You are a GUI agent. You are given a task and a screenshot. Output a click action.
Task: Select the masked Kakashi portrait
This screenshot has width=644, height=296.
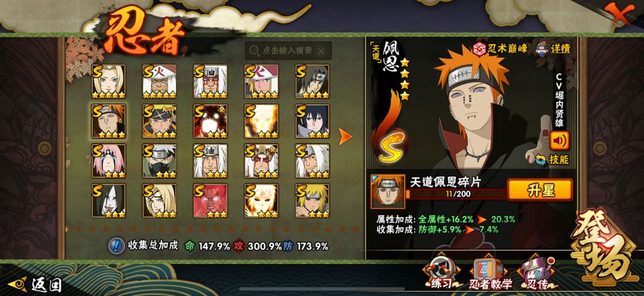point(159,161)
